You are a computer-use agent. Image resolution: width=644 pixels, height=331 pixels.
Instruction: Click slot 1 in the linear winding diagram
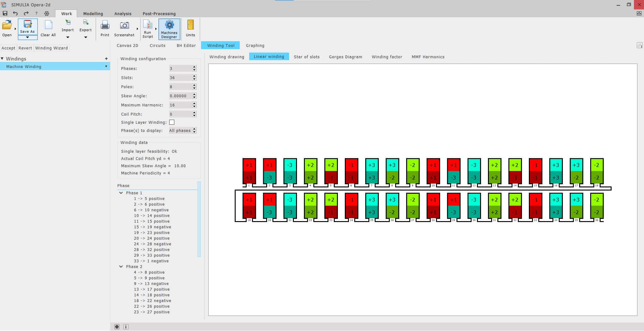249,171
